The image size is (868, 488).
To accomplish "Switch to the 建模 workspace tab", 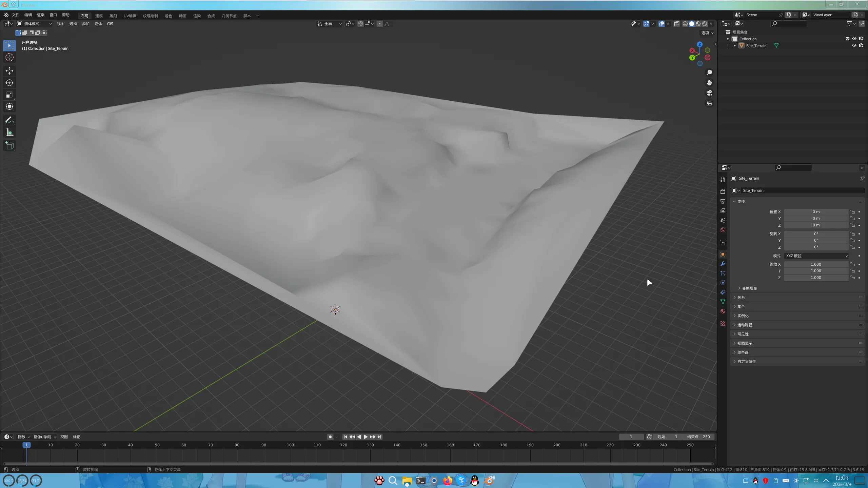I will pyautogui.click(x=99, y=16).
